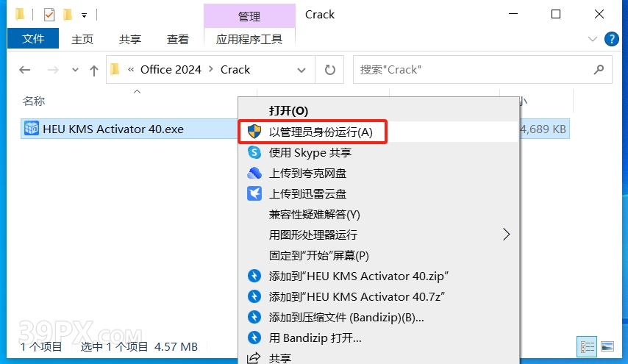Click Bandizip icon beside 添加到压缩文件 entry
The image size is (628, 364).
[x=254, y=317]
